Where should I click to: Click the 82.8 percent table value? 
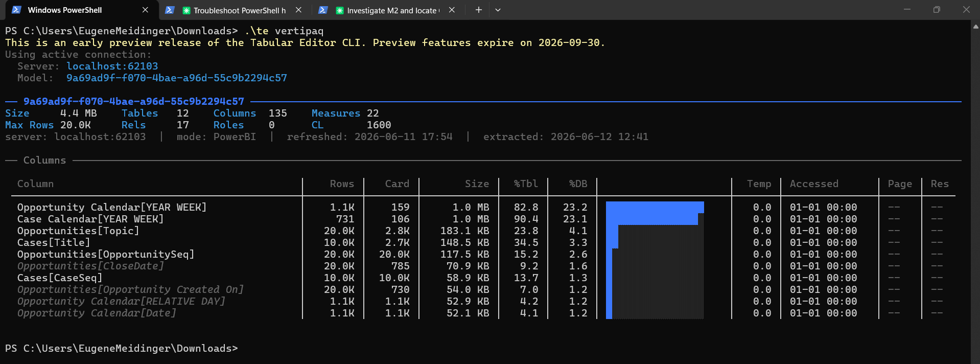pyautogui.click(x=526, y=208)
